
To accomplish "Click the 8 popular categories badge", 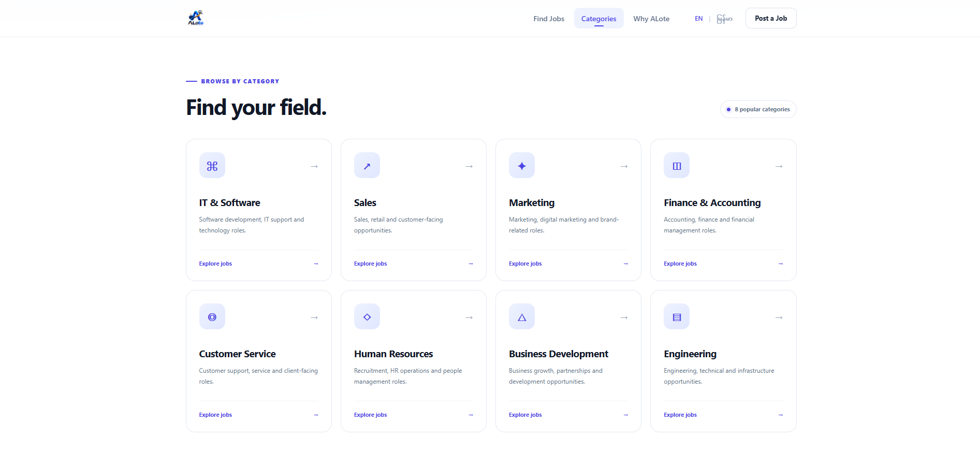I will (758, 109).
